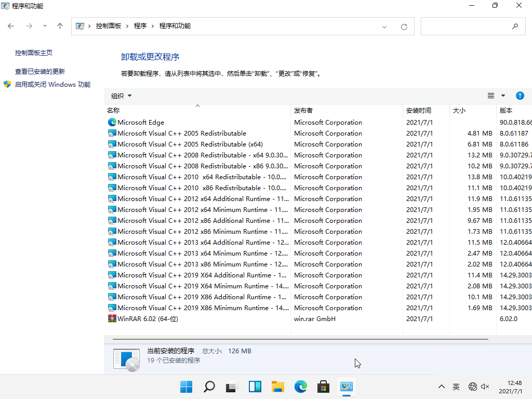Click the muted volume tray icon
Viewport: 532px width, 399px height.
click(485, 387)
